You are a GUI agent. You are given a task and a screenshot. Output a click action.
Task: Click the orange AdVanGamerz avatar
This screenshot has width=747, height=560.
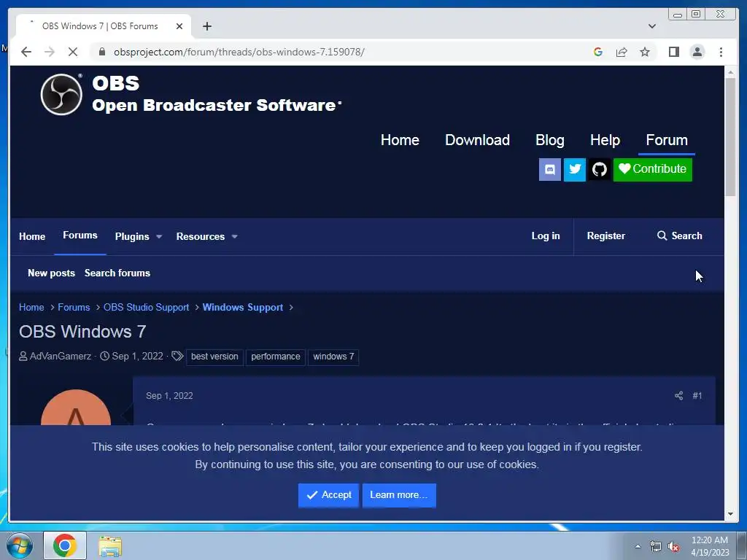76,408
